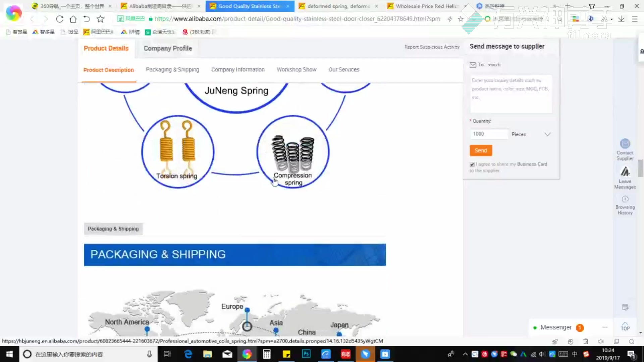Switch to Company Profile tab
This screenshot has width=644, height=362.
point(168,48)
